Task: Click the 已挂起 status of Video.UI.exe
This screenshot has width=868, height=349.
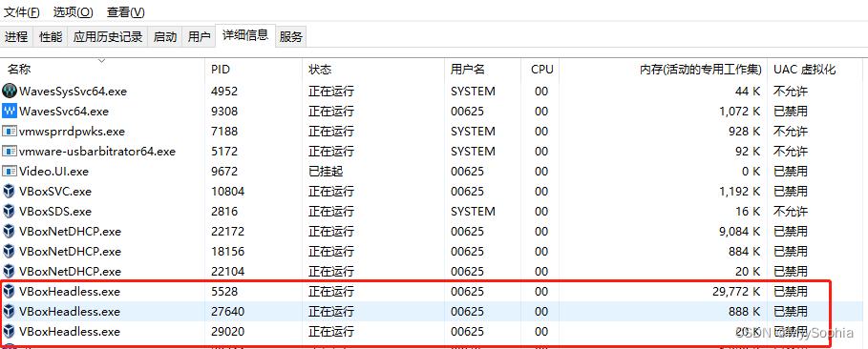Action: pyautogui.click(x=326, y=172)
